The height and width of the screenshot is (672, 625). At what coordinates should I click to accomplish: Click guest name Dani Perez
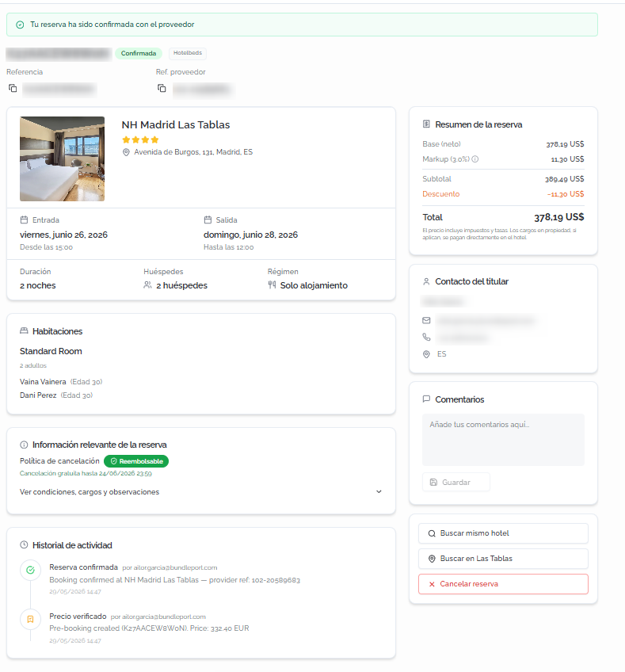pos(38,395)
